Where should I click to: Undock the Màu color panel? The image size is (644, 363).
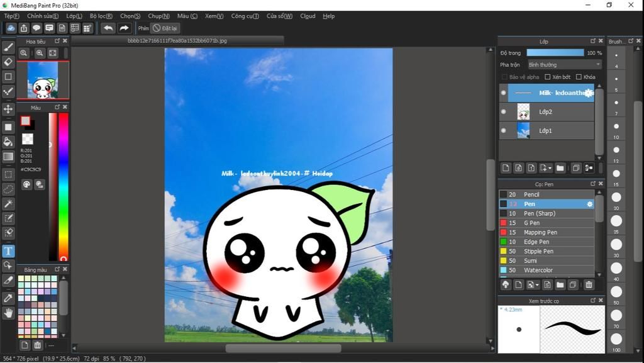click(57, 107)
